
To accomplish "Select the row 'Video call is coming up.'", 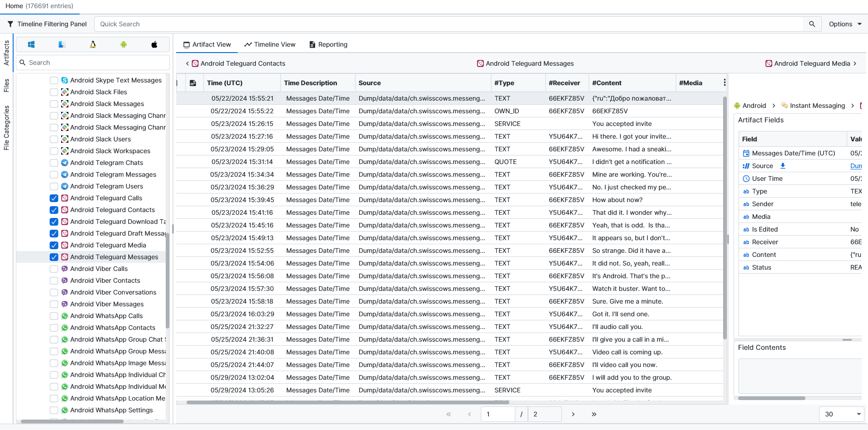I will (449, 352).
